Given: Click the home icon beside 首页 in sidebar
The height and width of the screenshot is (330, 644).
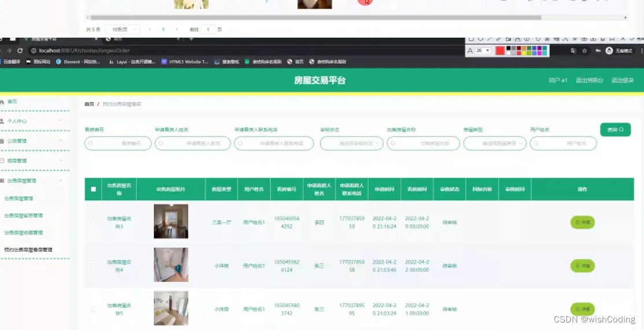Looking at the screenshot, I should click(2, 101).
